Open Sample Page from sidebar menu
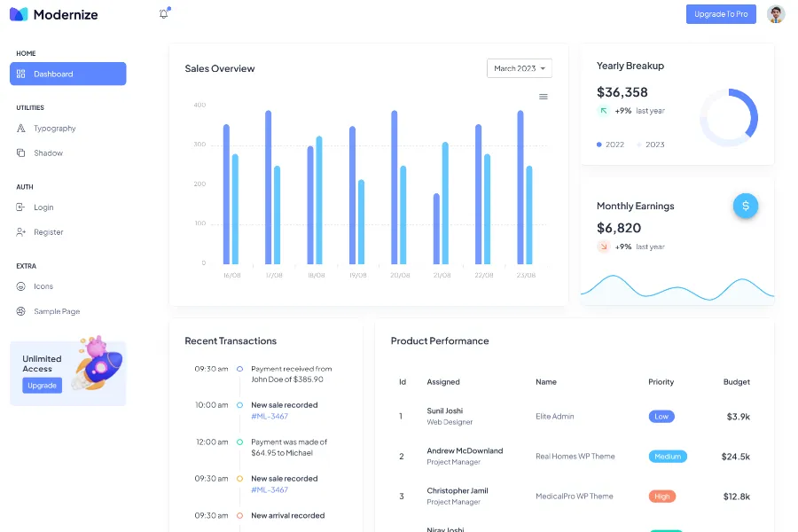This screenshot has width=798, height=532. [57, 311]
